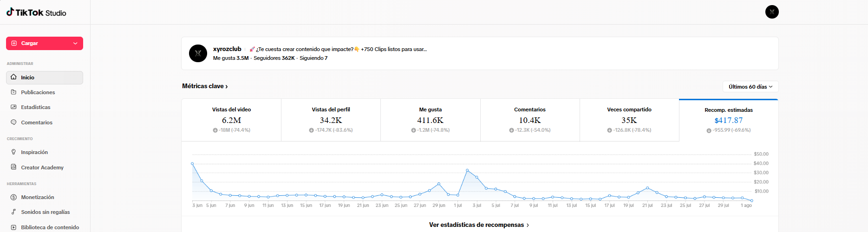
Task: Click the down-arrow icon beside -18M (-74.4%)
Action: [x=215, y=130]
